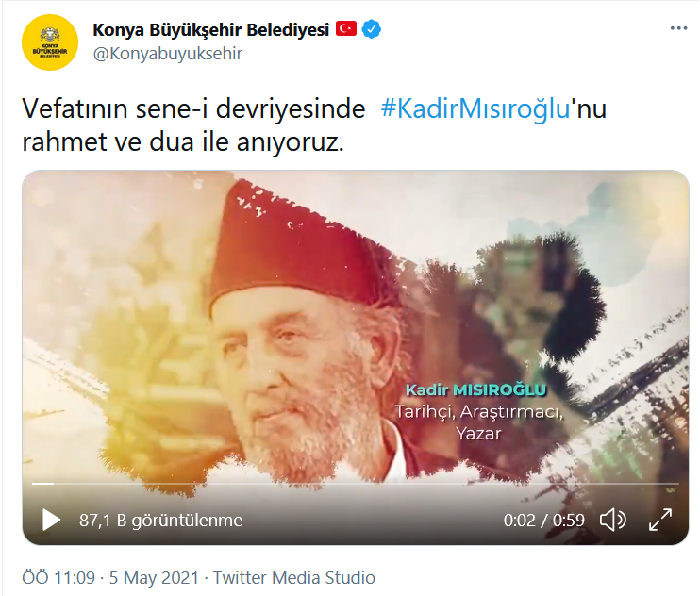Click the tweet text 'rahmet ve dua ile anıyoruz'

(183, 142)
